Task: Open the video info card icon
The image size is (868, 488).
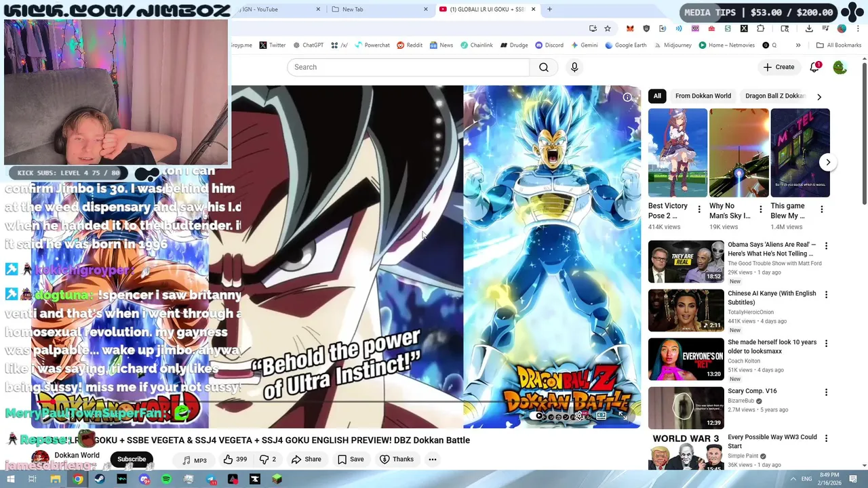Action: 627,98
